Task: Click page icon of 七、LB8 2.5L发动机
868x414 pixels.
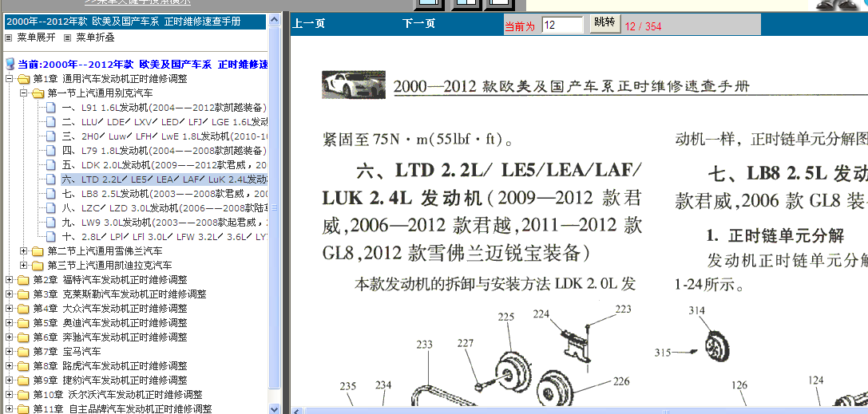Action: (x=51, y=194)
